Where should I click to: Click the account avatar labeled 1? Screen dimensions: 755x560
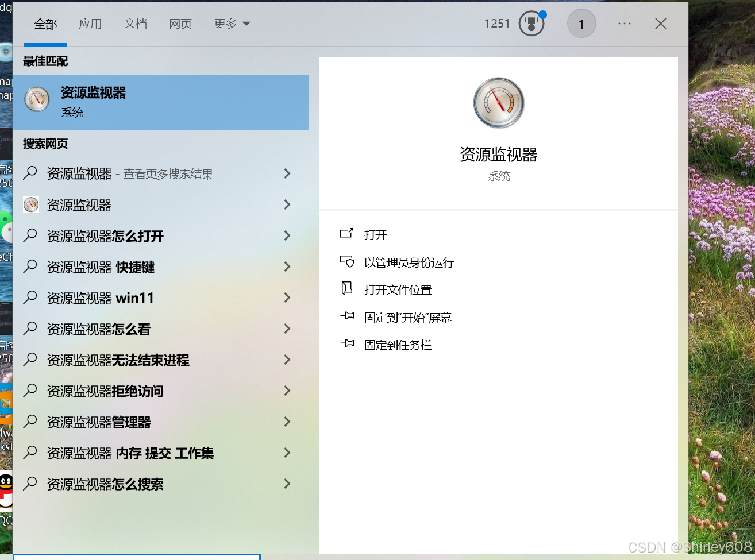(581, 24)
